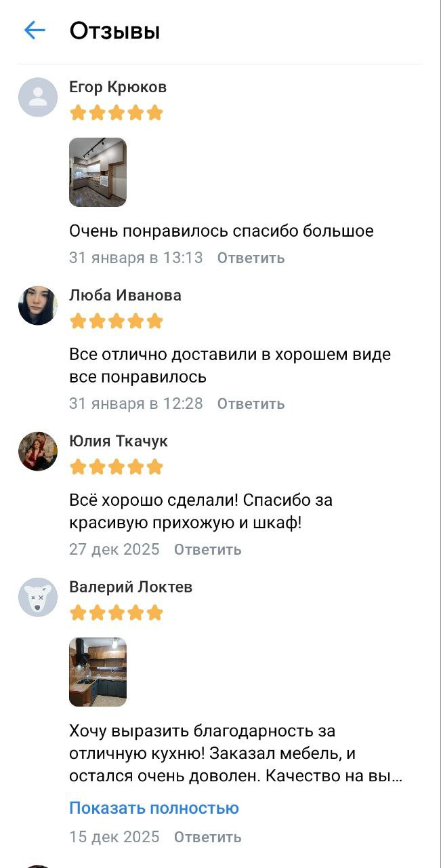Click the star rating under Егор Крюков
Viewport: 441px width, 868px height.
tap(117, 113)
